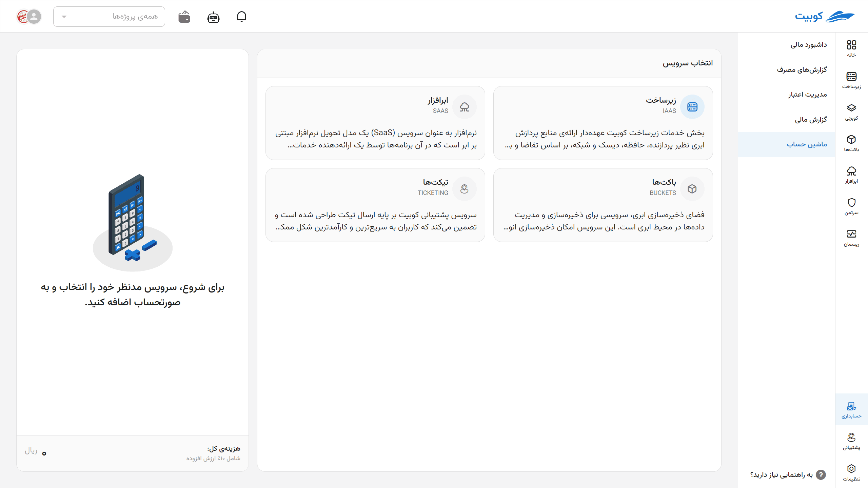Open باکت‌ها buckets sidebar icon
Viewport: 868px width, 488px height.
coord(851,143)
